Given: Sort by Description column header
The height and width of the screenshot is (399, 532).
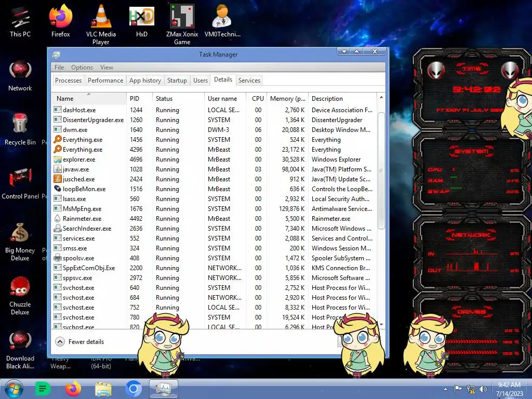Looking at the screenshot, I should click(342, 98).
